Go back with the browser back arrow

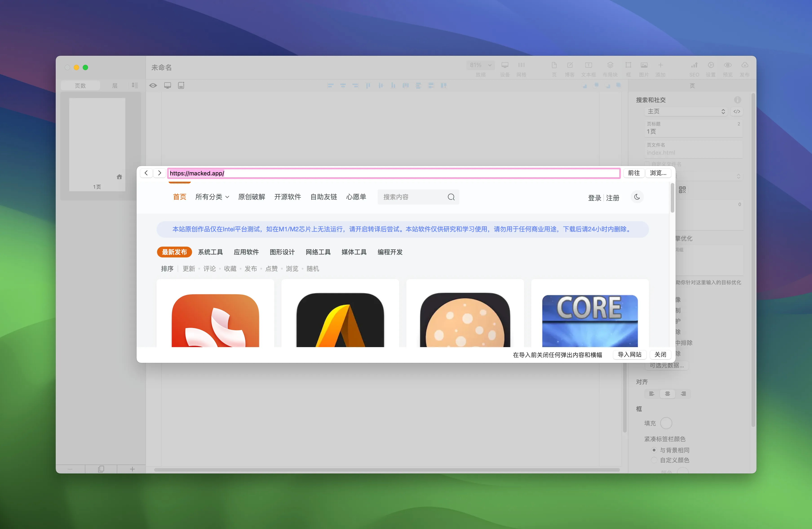tap(146, 173)
